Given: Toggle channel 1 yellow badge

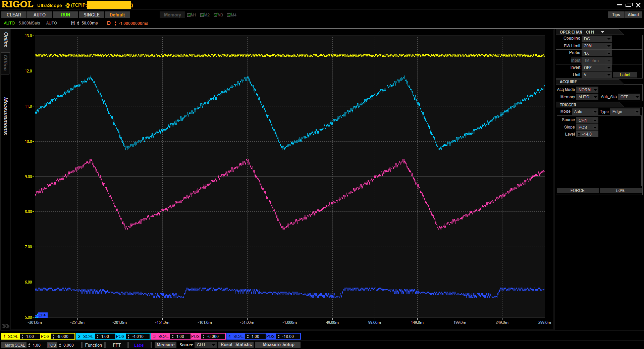Looking at the screenshot, I should coord(4,336).
